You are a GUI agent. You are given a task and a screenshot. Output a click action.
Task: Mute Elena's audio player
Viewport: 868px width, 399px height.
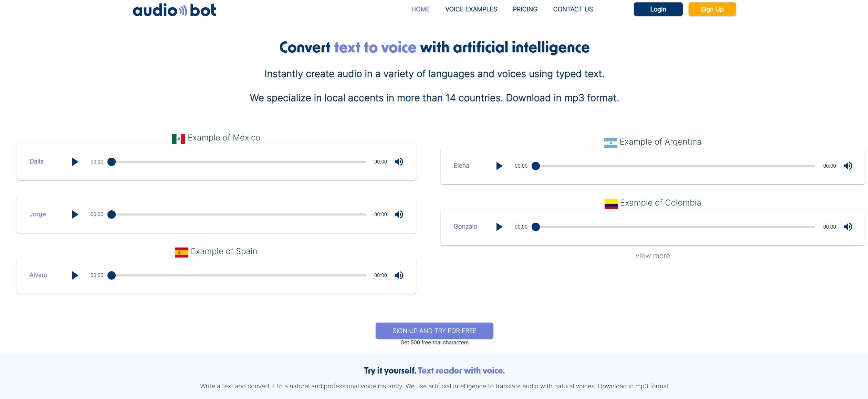tap(848, 166)
